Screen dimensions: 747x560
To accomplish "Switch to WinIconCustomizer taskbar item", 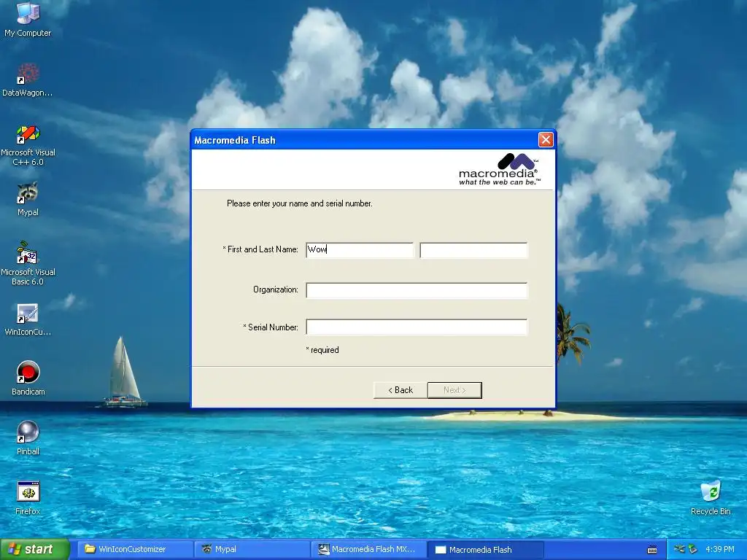I will [x=135, y=549].
